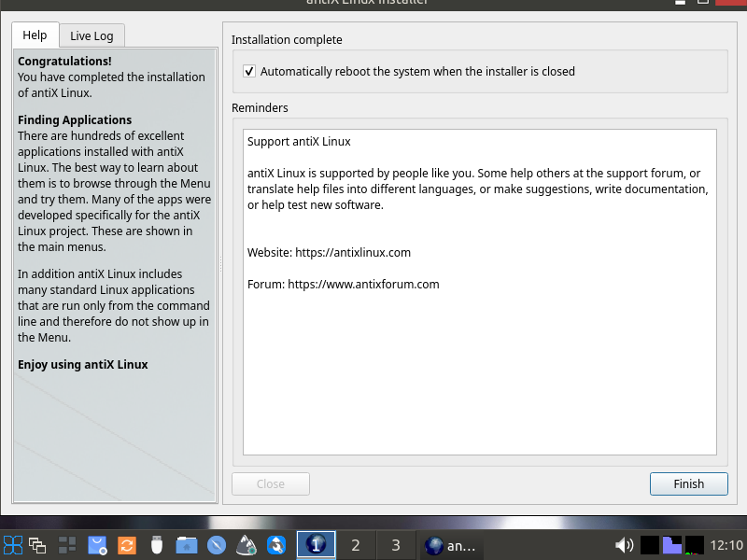Open the file manager home folder icon
The height and width of the screenshot is (560, 747).
coord(187,545)
